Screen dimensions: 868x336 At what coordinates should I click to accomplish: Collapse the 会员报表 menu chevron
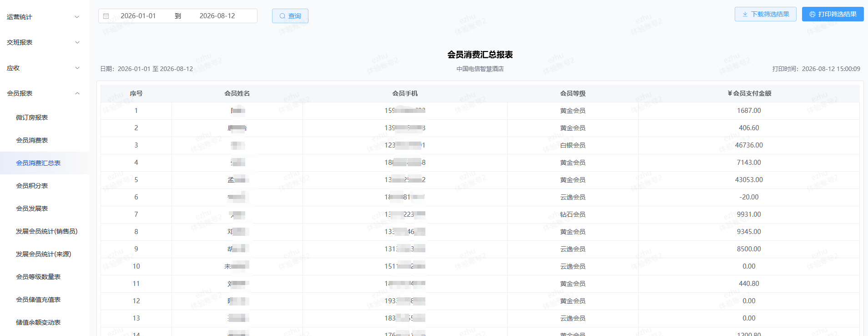pyautogui.click(x=77, y=93)
